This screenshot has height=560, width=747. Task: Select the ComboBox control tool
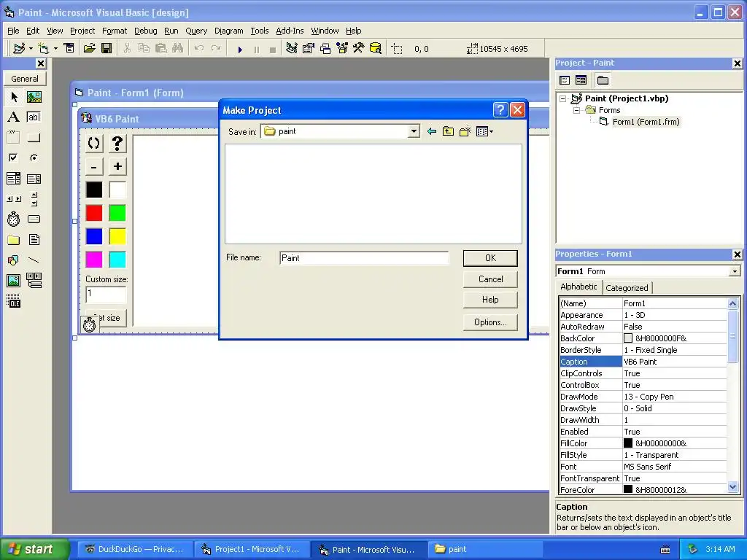pyautogui.click(x=14, y=179)
